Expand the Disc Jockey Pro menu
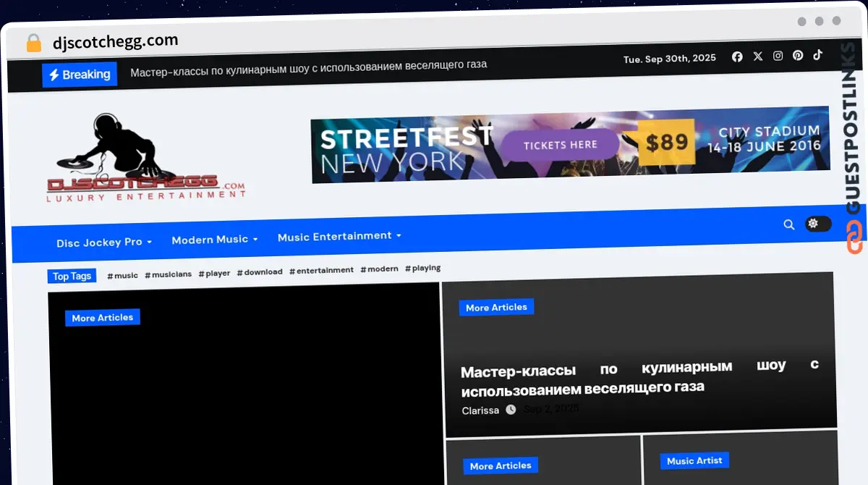 104,242
